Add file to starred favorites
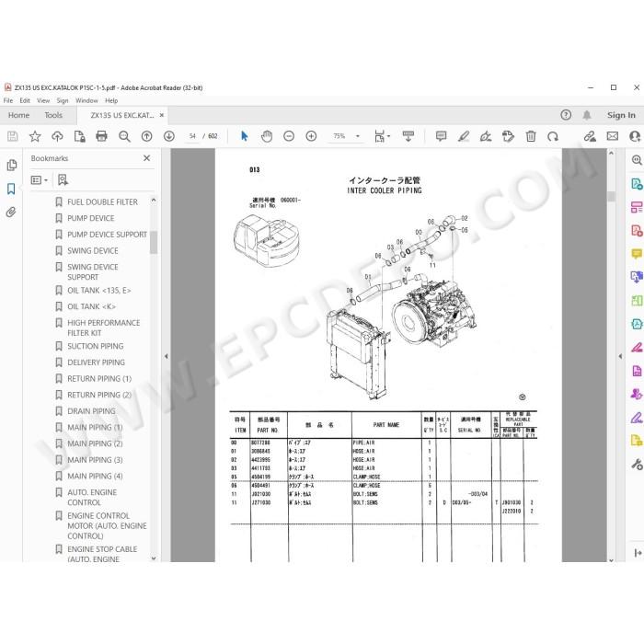 coord(35,136)
